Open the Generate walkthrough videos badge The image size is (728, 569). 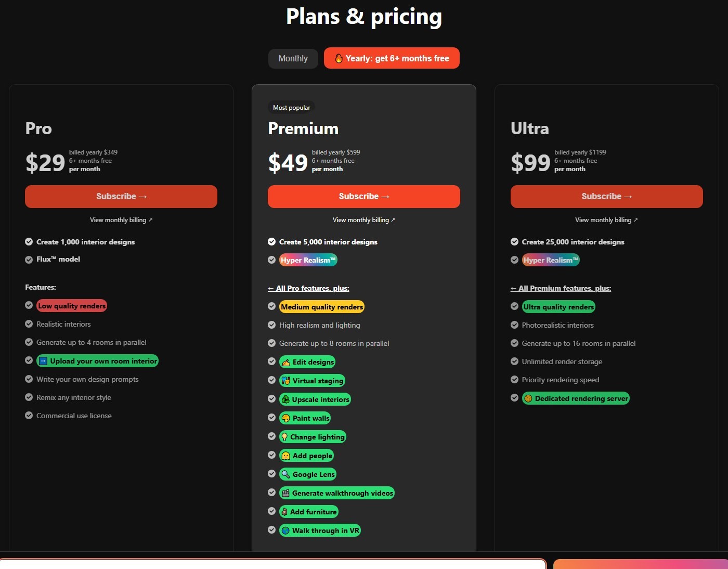pyautogui.click(x=337, y=493)
